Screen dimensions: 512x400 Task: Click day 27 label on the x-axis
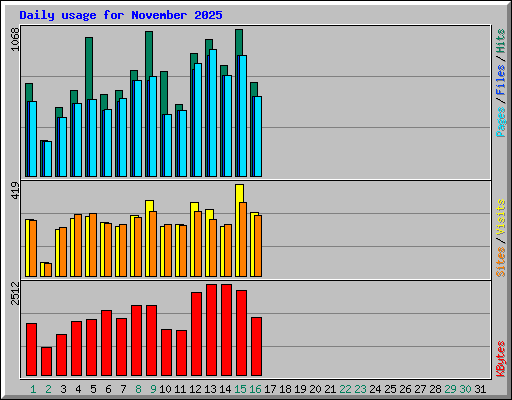point(420,389)
